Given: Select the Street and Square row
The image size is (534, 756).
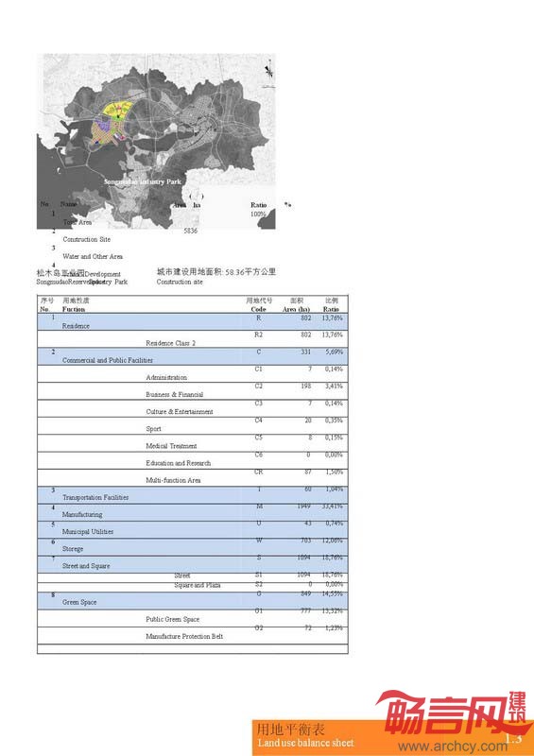Looking at the screenshot, I should point(193,564).
